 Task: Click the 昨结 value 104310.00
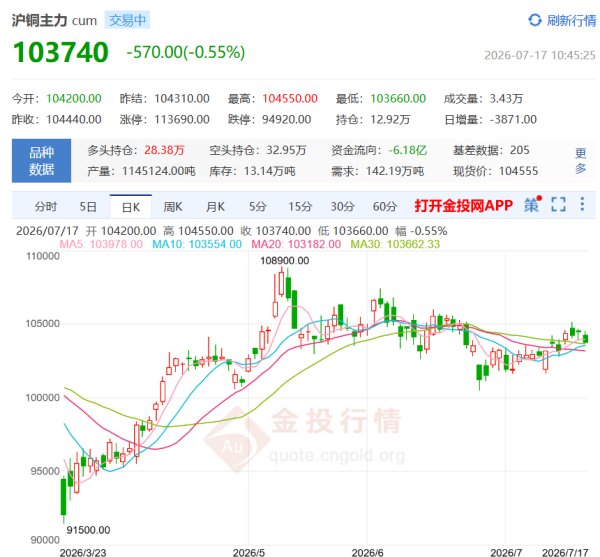pyautogui.click(x=182, y=99)
